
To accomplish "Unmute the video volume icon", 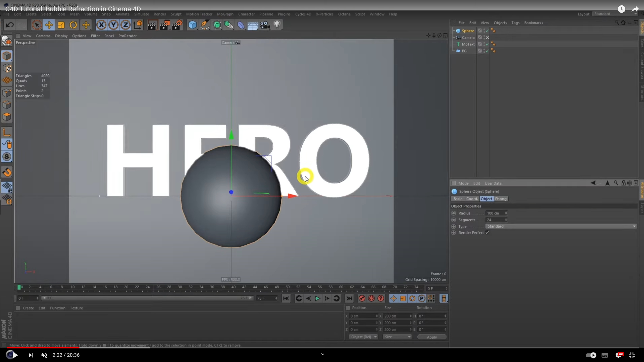I will pos(44,355).
